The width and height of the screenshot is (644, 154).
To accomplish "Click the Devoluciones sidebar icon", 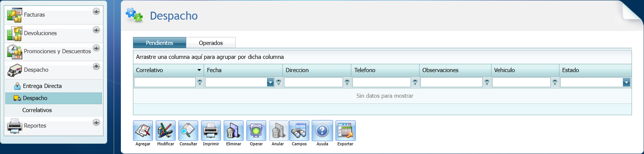I will point(15,33).
